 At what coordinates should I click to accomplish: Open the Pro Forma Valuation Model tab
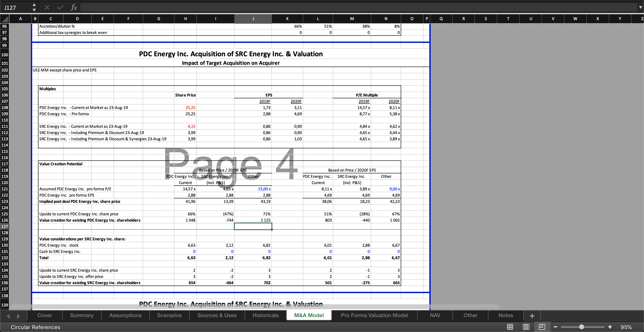(374, 315)
